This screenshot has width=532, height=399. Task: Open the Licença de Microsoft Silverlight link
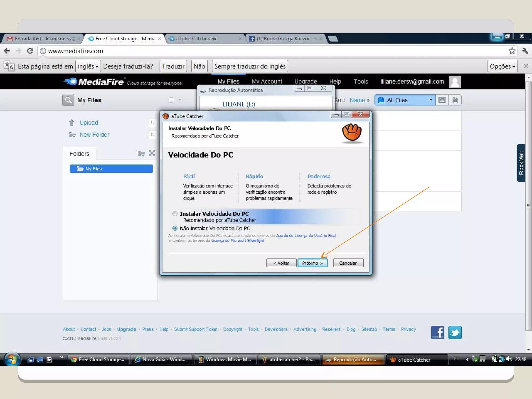coord(238,241)
